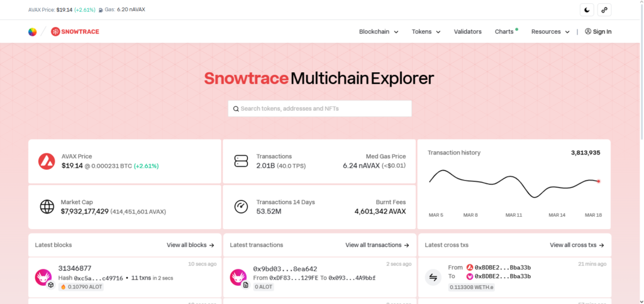Click the server Transactions icon
This screenshot has width=644, height=304.
[x=241, y=161]
